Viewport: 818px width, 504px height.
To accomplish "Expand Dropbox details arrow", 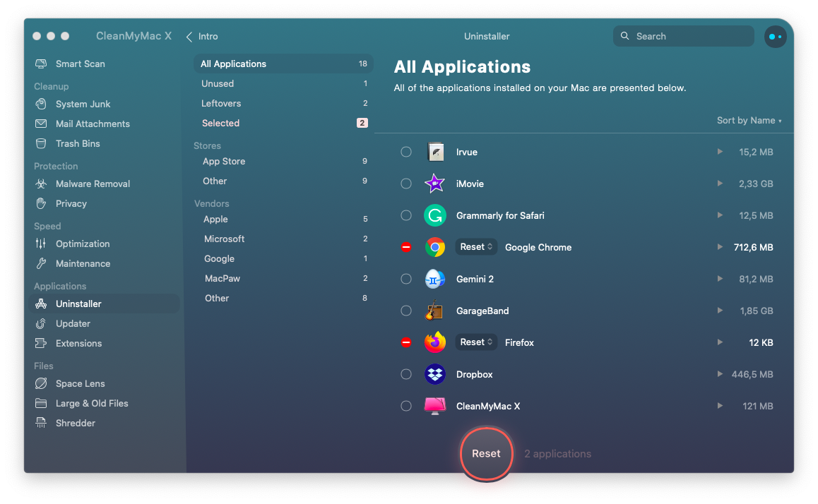I will (x=720, y=374).
